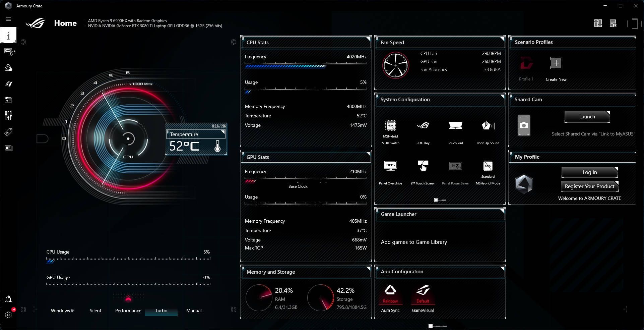Click the thermometer icon beside 52°C
Screen dimensions: 644x330
217,146
